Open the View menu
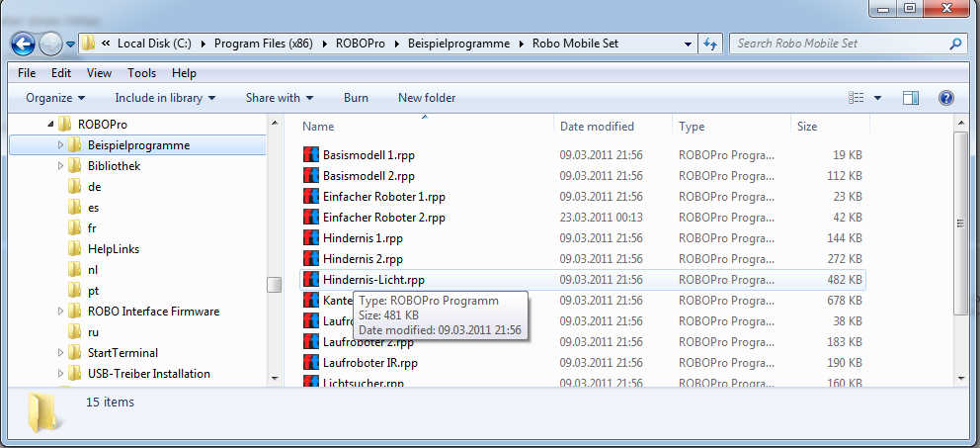980x448 pixels. click(x=99, y=73)
